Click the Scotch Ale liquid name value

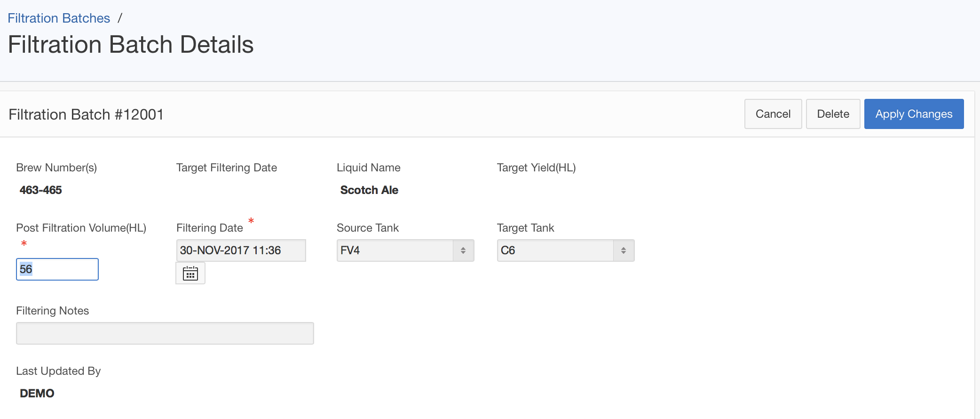[x=369, y=190]
